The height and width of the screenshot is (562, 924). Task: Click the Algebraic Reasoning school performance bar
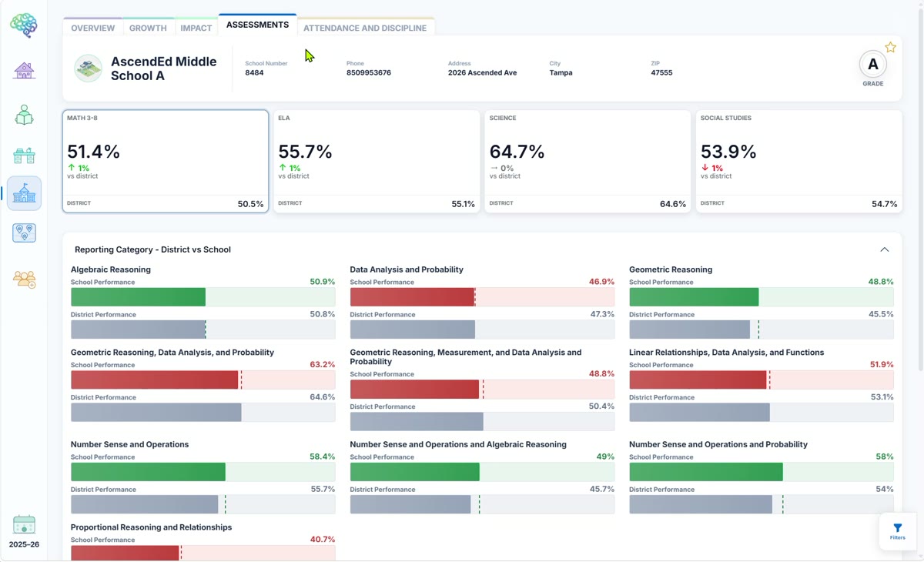[x=203, y=297]
